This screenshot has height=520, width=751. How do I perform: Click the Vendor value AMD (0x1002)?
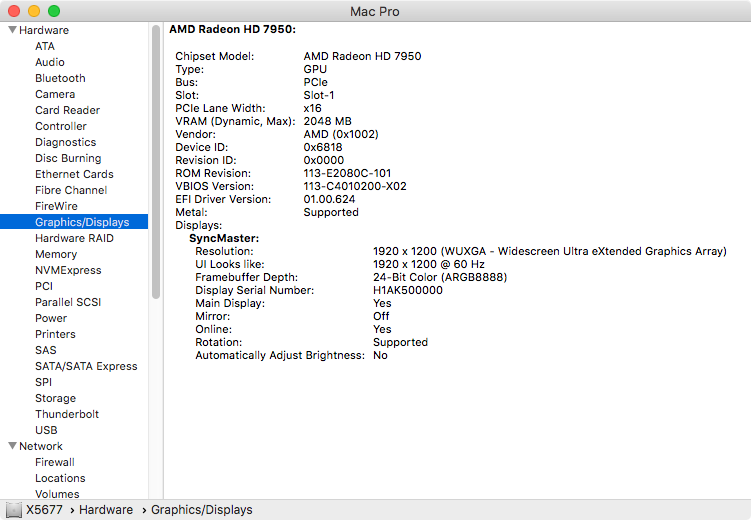point(341,134)
